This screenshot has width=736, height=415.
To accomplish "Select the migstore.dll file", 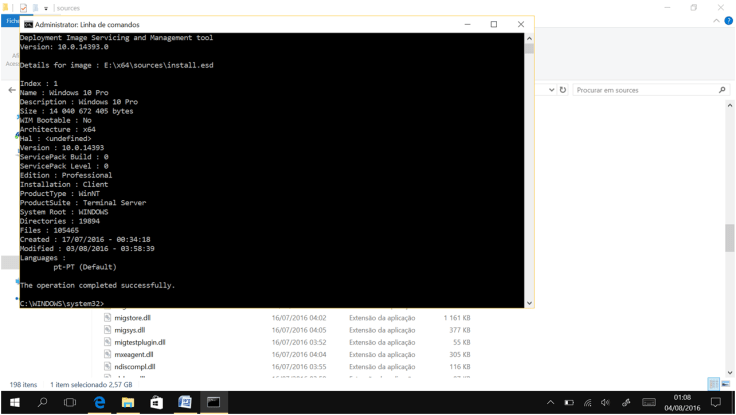I will pyautogui.click(x=132, y=318).
